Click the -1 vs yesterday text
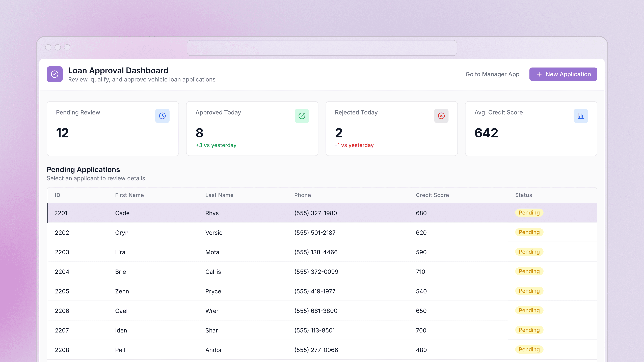This screenshot has height=362, width=644. point(354,145)
